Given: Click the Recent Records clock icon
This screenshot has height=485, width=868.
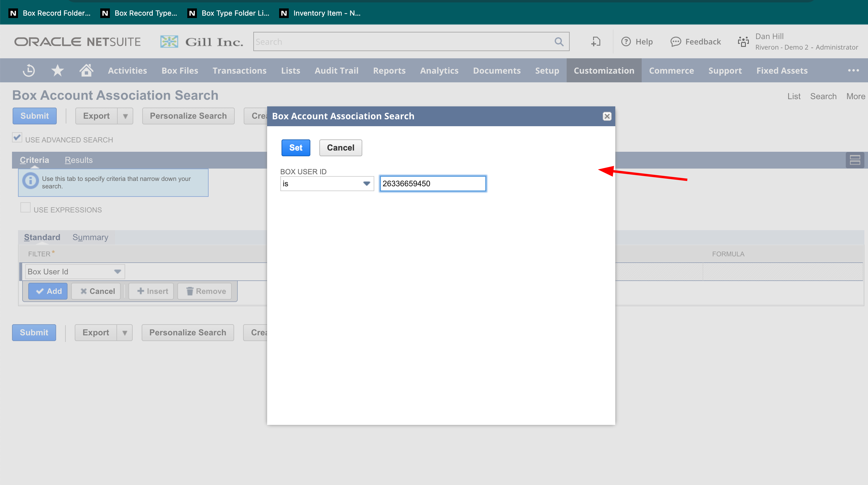Looking at the screenshot, I should tap(29, 71).
